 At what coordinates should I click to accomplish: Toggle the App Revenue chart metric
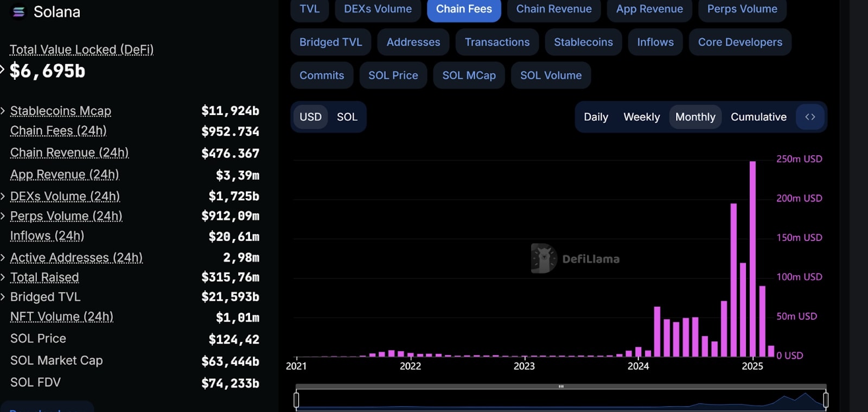(649, 9)
